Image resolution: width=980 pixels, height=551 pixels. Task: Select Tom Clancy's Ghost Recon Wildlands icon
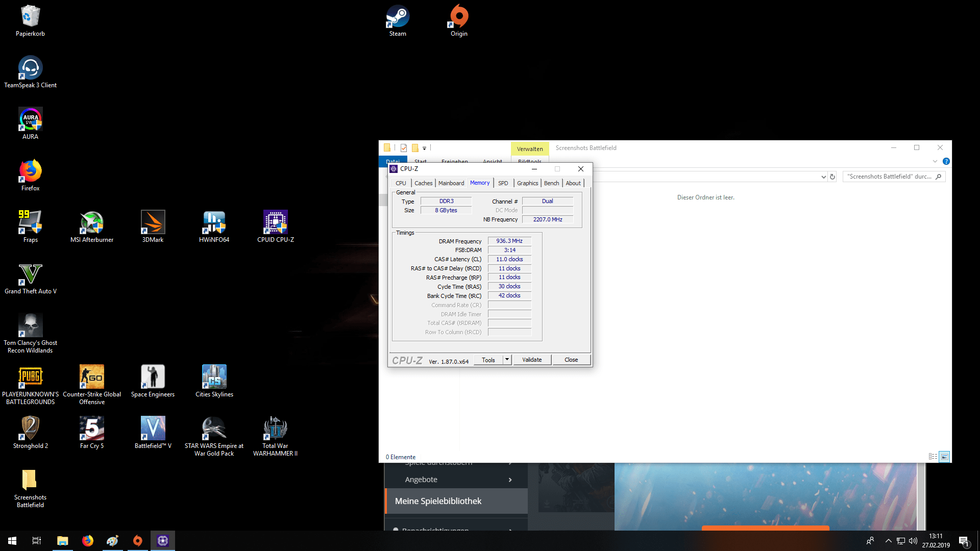click(30, 333)
